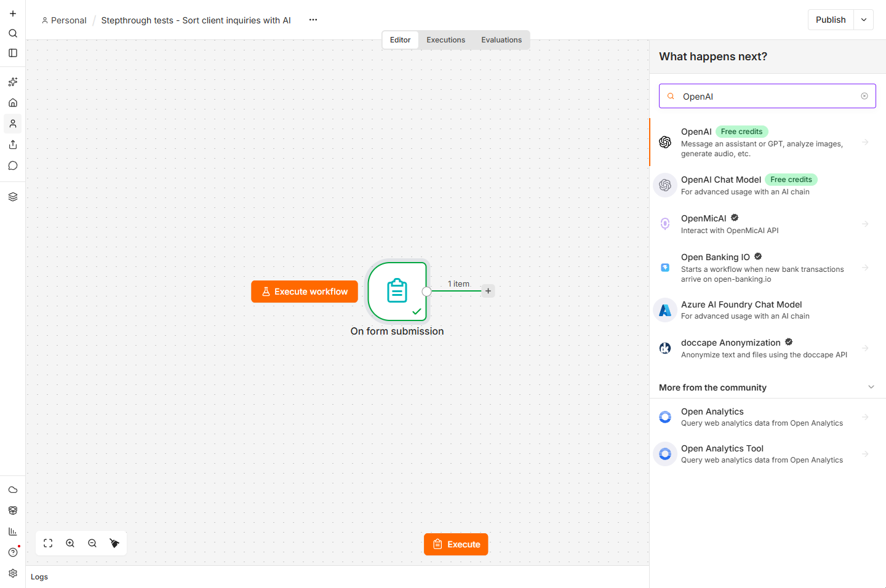Click the cloud icon in lower sidebar
The height and width of the screenshot is (588, 886).
tap(13, 490)
